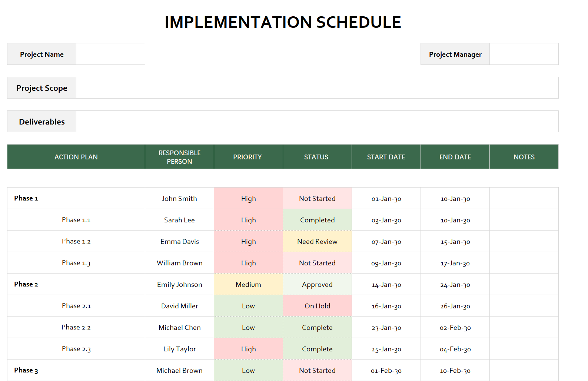588x381 pixels.
Task: Select end date 10-Feb-30
Action: click(455, 370)
